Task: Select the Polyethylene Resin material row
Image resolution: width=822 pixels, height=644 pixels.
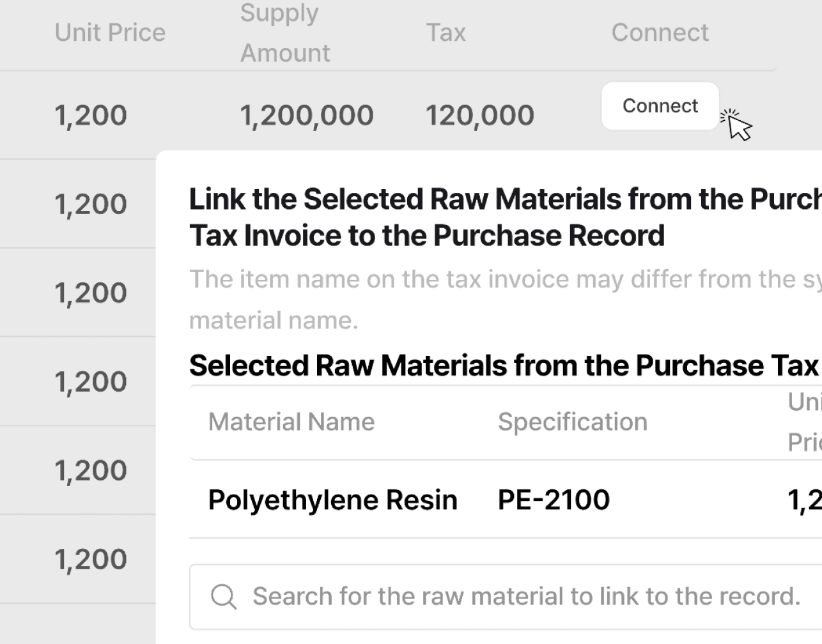Action: (332, 500)
